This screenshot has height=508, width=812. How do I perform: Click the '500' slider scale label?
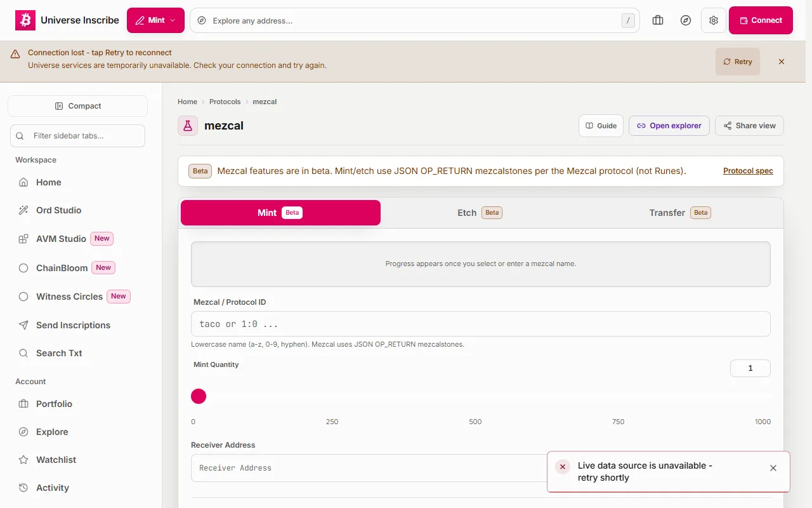point(475,422)
